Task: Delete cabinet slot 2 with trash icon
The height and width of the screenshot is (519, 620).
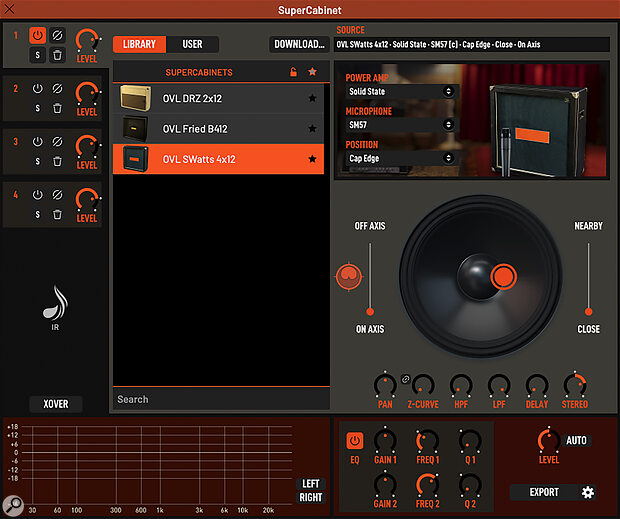Action: tap(57, 107)
